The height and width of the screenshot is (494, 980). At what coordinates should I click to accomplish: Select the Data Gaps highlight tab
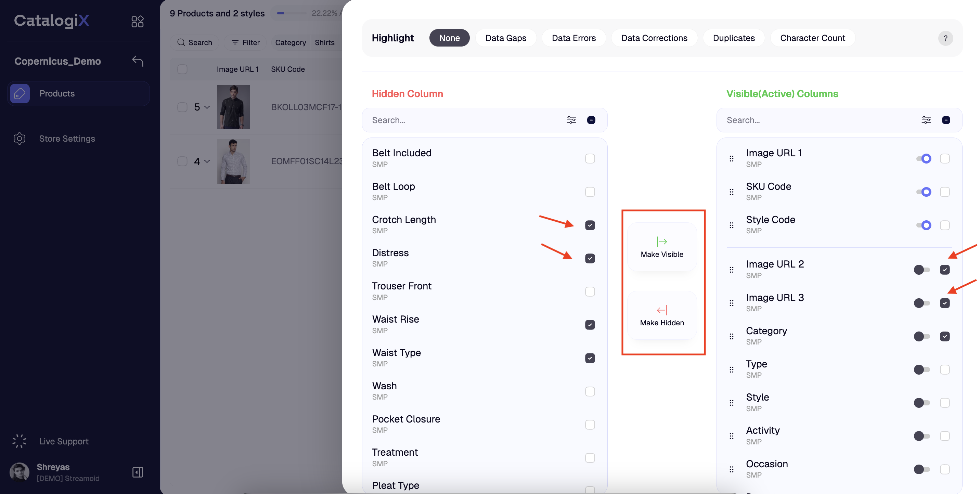pos(506,38)
